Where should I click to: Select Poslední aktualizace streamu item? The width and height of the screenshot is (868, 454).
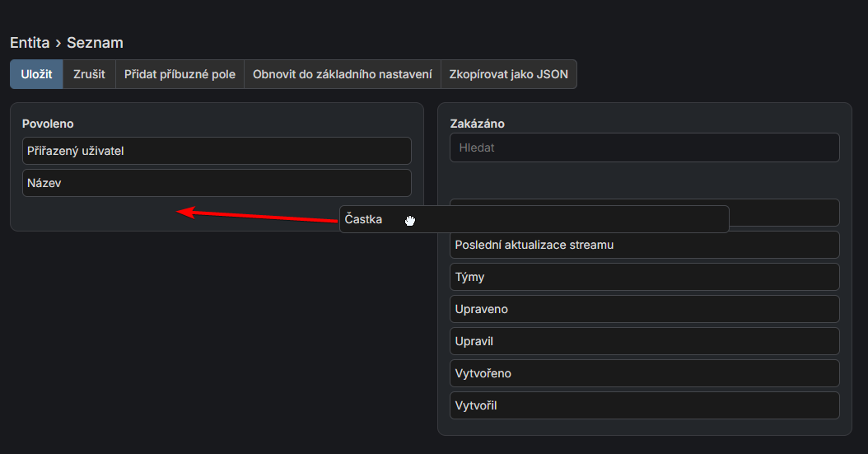point(644,245)
